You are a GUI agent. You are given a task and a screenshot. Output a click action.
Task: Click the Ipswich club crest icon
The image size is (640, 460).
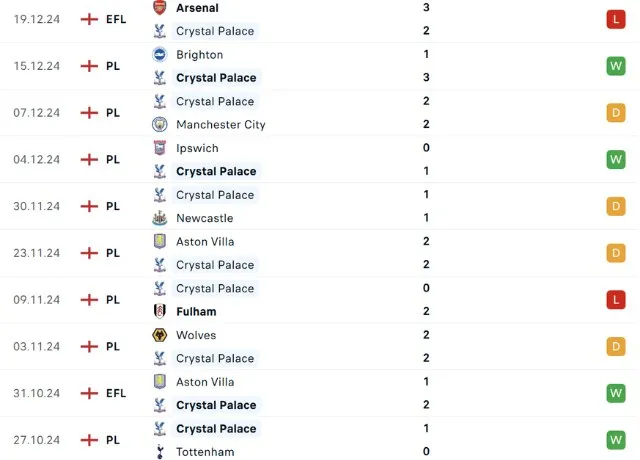[x=158, y=148]
